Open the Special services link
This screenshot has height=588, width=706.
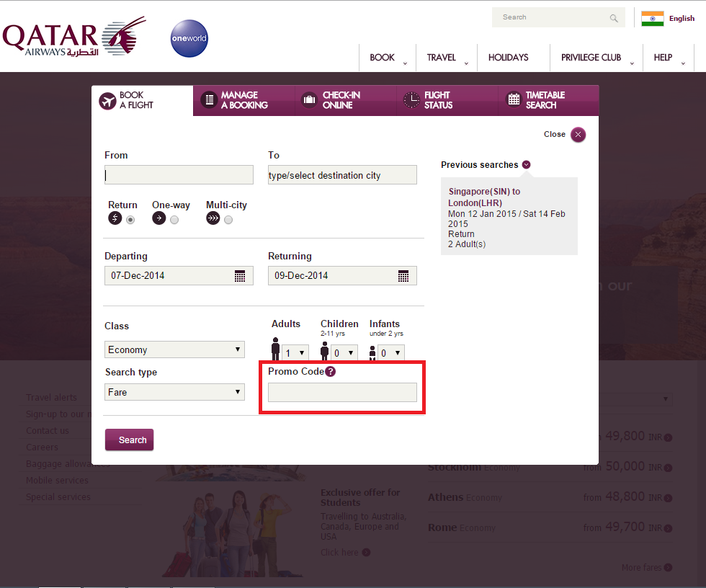pos(58,497)
